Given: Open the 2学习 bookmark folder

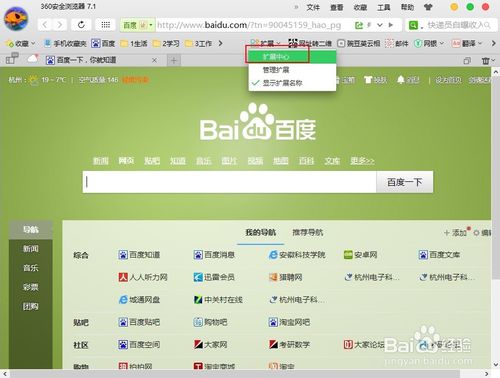Looking at the screenshot, I should pos(166,43).
